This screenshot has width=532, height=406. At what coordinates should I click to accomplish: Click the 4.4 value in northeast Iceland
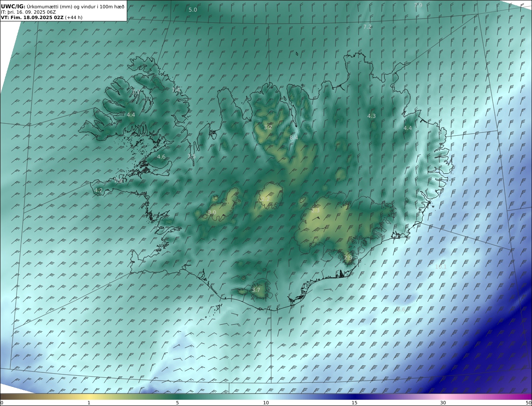click(408, 128)
